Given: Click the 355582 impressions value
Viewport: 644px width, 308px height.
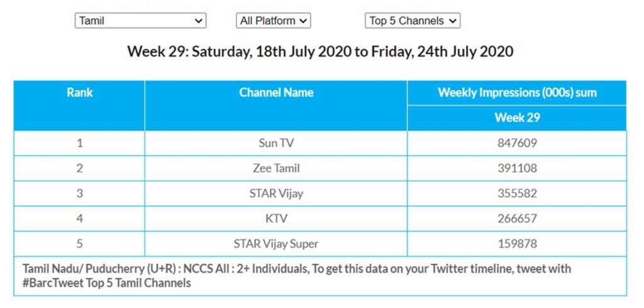Looking at the screenshot, I should point(517,193).
